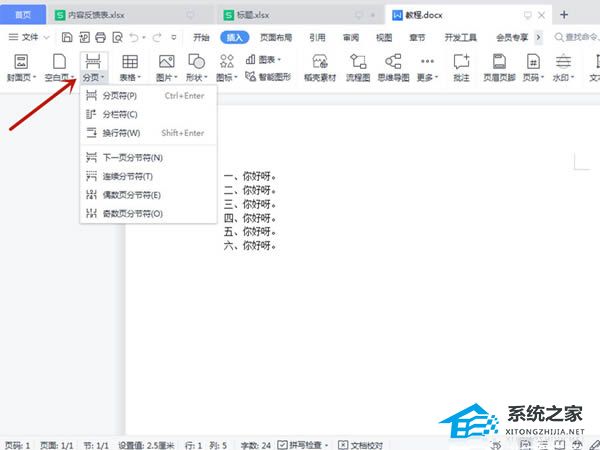The image size is (600, 450).
Task: Open the 图标 icons library
Action: (x=227, y=67)
